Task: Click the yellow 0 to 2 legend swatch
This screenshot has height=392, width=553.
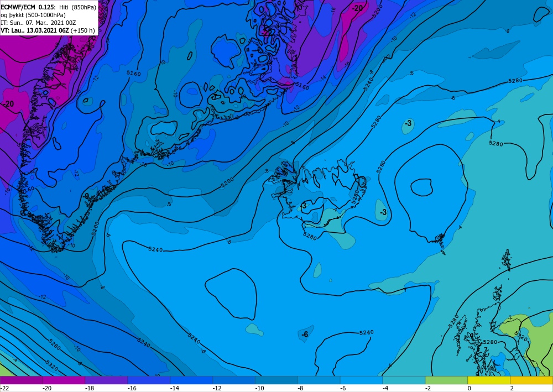Action: click(x=489, y=380)
